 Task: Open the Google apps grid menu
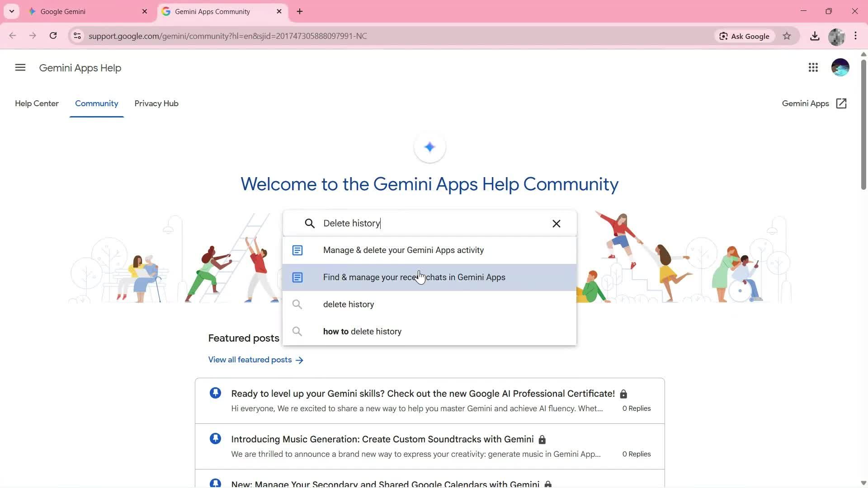pos(813,67)
